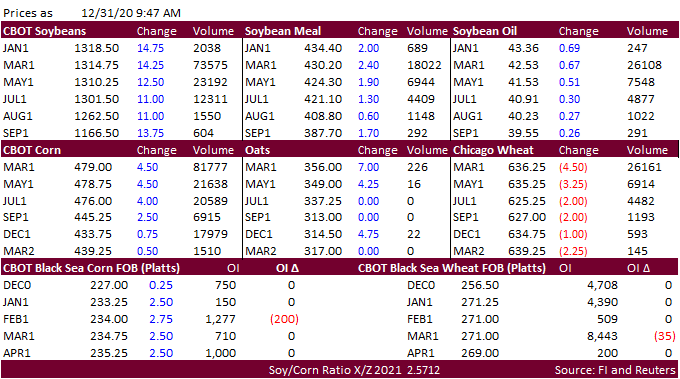Select the Chicago Wheat header cell
The height and width of the screenshot is (379, 680).
coord(493,150)
